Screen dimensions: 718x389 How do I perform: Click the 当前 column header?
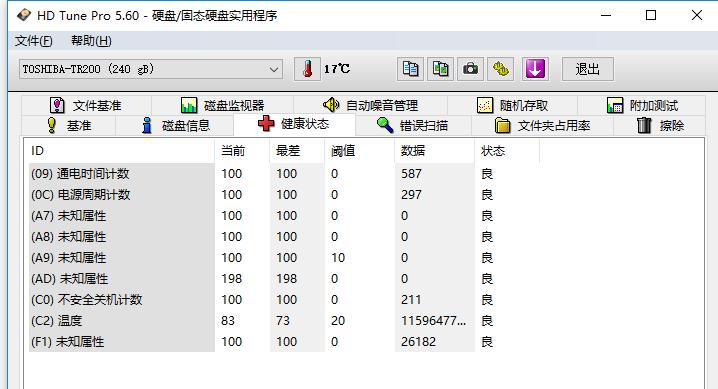tap(242, 151)
